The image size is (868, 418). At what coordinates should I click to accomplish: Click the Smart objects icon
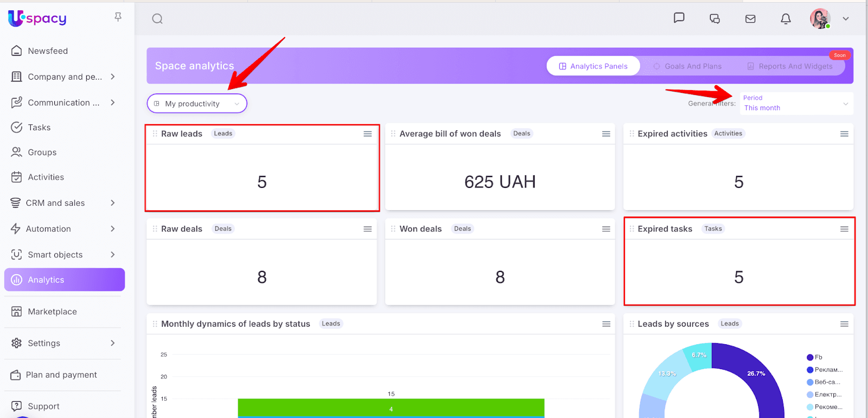[17, 255]
